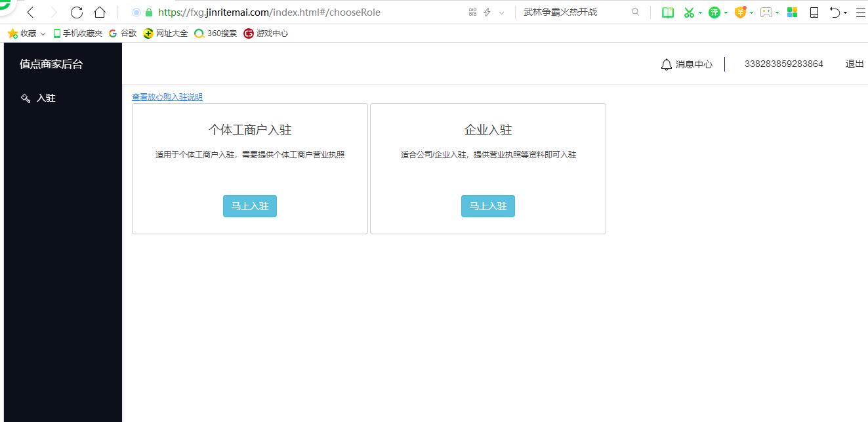Open the dropdown arrow beside the translate icon
This screenshot has height=422, width=868.
click(x=724, y=12)
